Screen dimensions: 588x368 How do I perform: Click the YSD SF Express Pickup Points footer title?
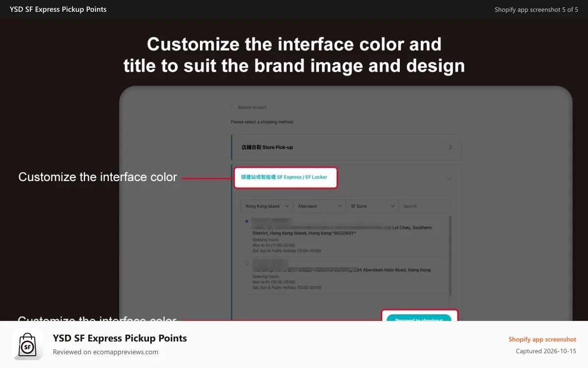pos(120,338)
